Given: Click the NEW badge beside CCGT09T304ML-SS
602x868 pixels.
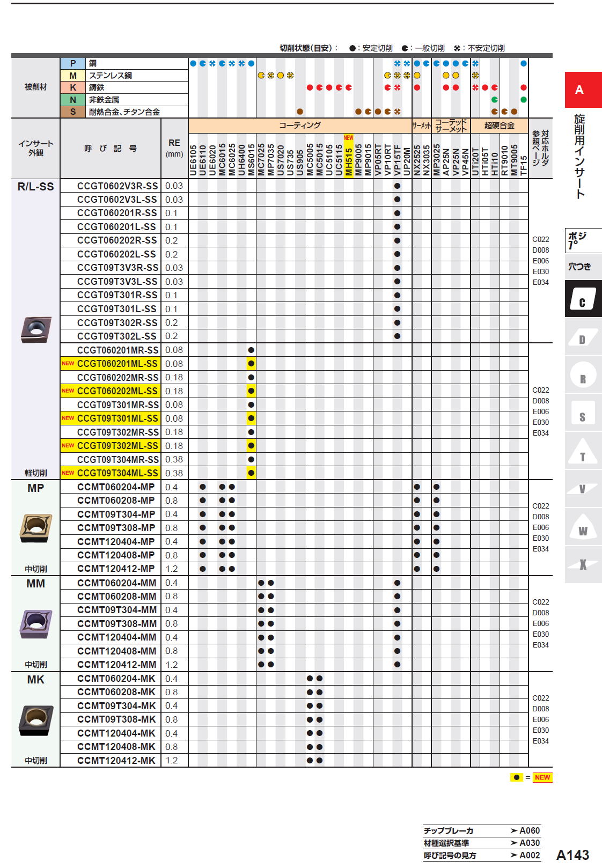Looking at the screenshot, I should pos(68,473).
